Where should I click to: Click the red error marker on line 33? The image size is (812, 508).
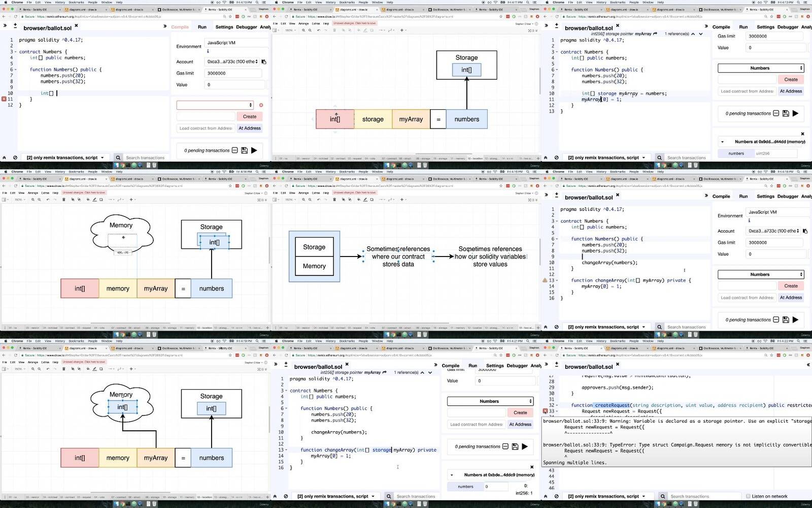(546, 411)
